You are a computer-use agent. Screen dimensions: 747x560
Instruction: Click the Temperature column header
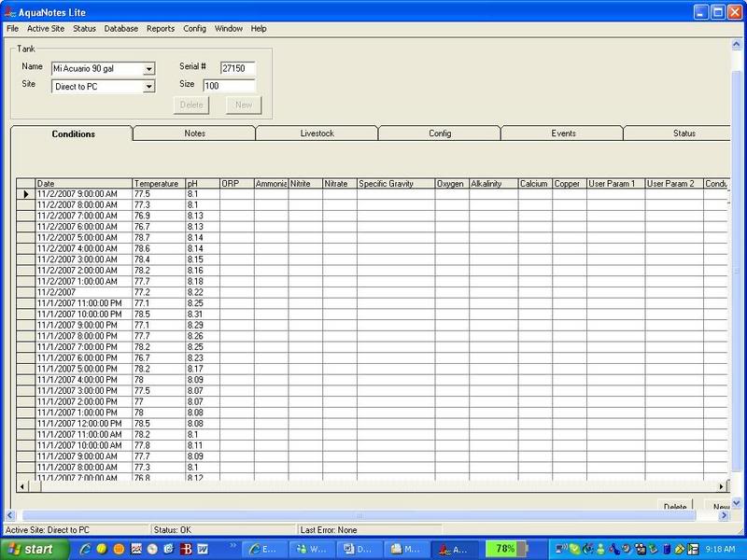[x=158, y=184]
